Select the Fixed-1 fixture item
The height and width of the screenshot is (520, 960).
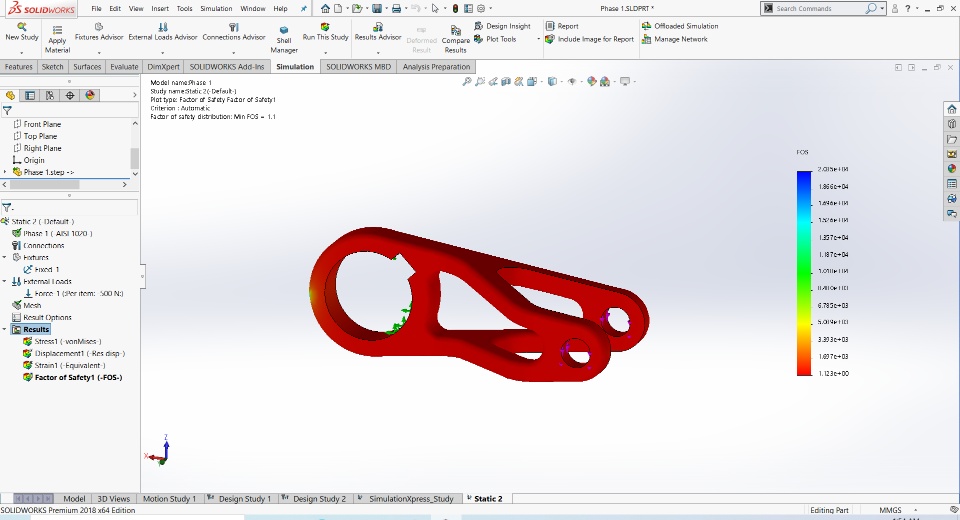47,269
